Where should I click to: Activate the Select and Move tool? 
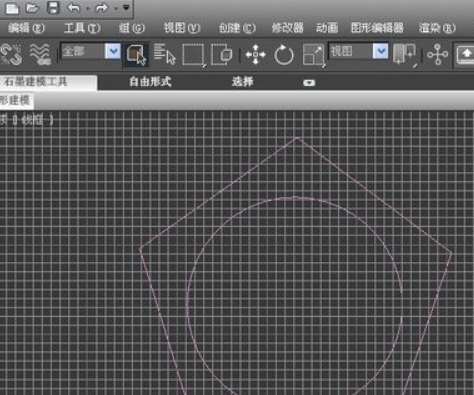pos(255,54)
